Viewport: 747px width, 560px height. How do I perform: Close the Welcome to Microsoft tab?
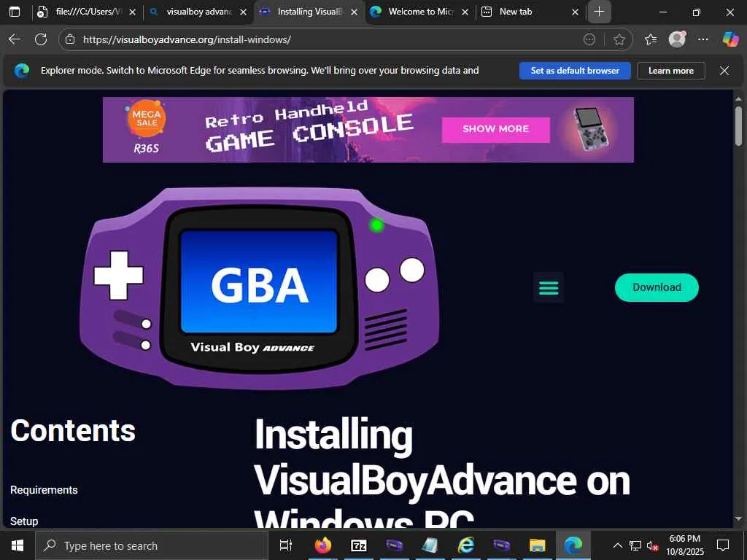[465, 12]
